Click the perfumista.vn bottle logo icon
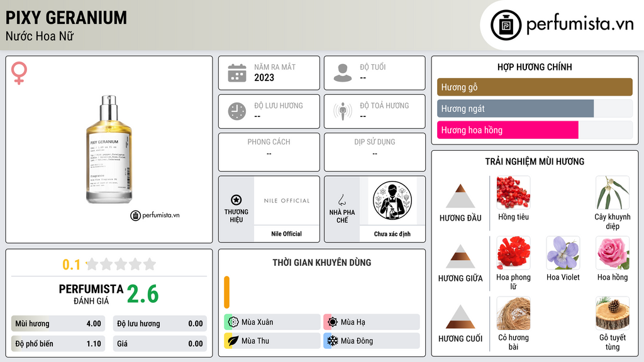 point(506,25)
